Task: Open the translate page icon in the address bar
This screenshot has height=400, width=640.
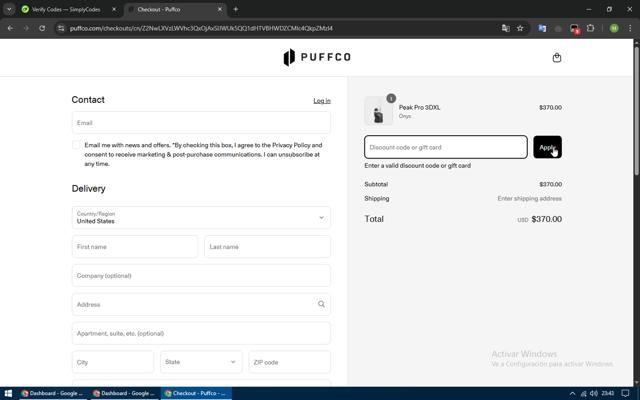Action: click(505, 28)
